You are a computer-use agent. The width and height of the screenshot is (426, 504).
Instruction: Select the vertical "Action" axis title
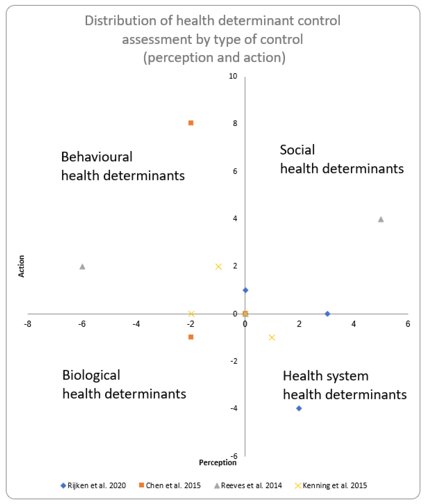coord(21,266)
